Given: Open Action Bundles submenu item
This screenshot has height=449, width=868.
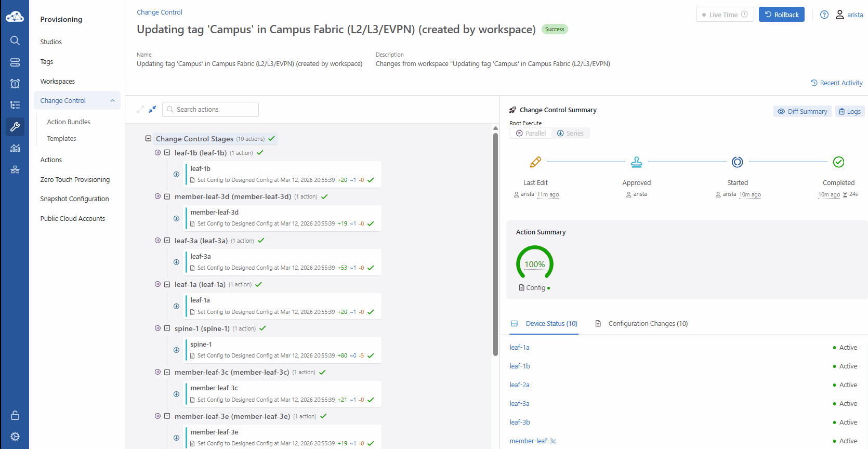Looking at the screenshot, I should point(69,122).
